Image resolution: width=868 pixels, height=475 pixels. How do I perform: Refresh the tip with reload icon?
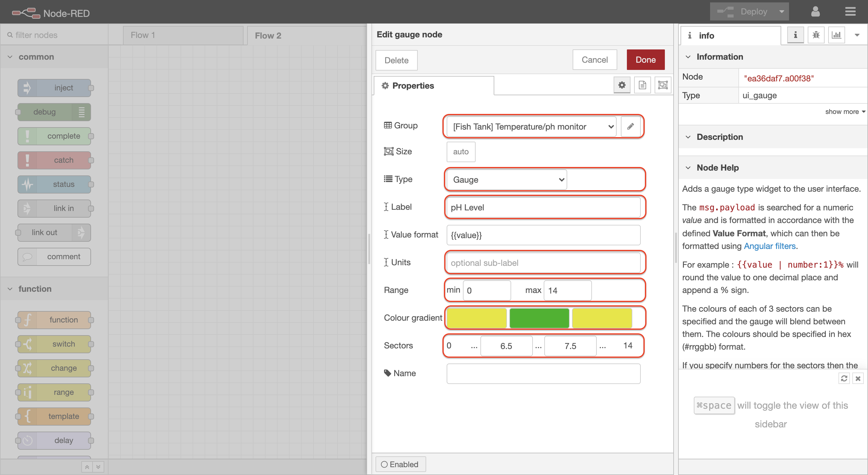click(844, 378)
